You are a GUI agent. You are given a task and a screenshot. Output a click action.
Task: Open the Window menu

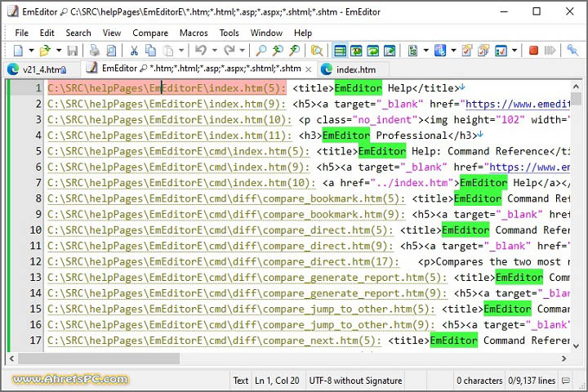click(266, 33)
